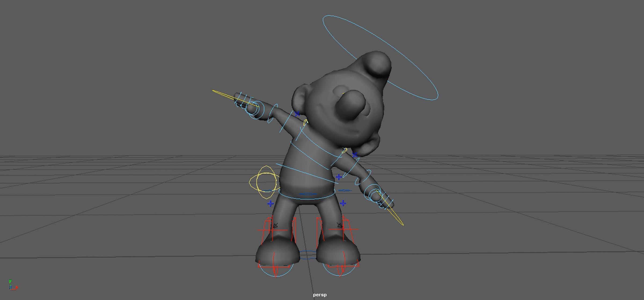Select the blue plus locator next to the right-side thigh

[343, 203]
